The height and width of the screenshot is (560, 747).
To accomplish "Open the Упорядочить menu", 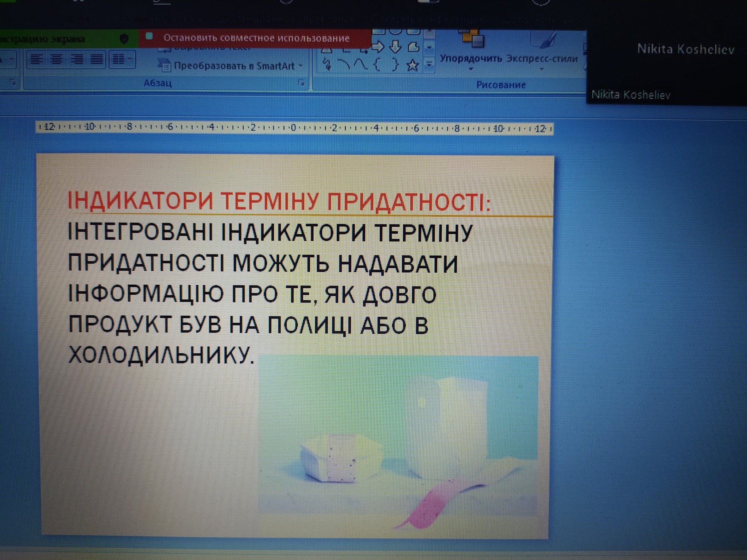I will coord(471,58).
